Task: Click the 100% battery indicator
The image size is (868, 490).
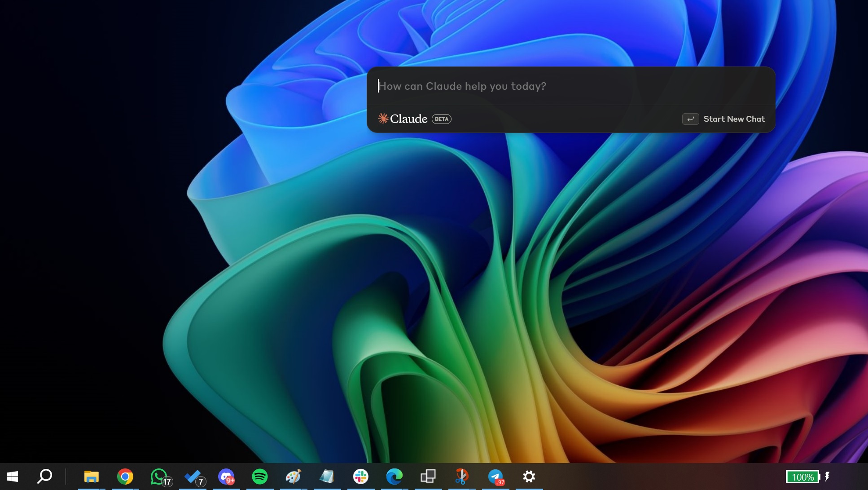Action: pos(803,477)
